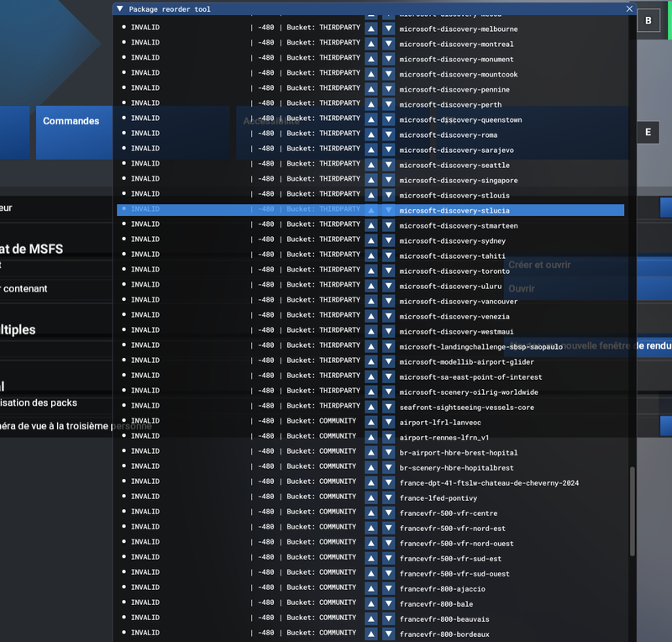
Task: Click the package list vertical scrollbar
Action: (x=633, y=511)
